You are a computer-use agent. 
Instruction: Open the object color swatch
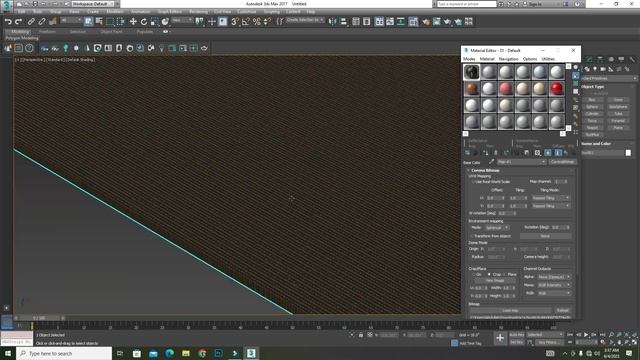pos(628,153)
